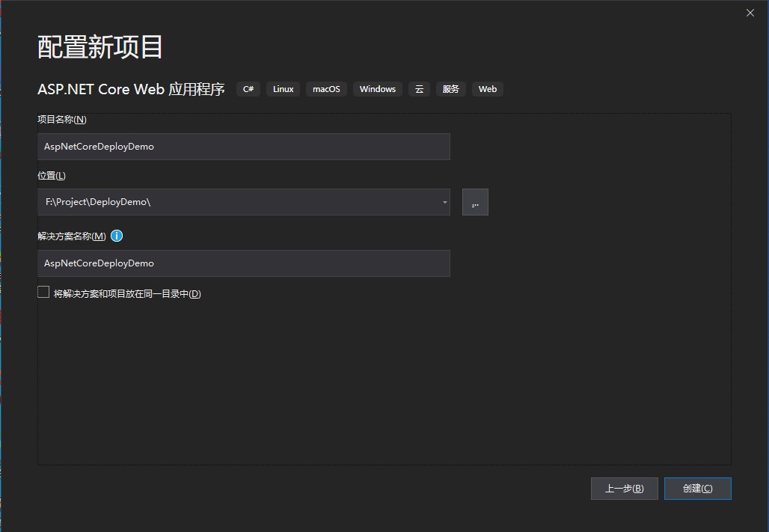Click the C# tag

pyautogui.click(x=248, y=89)
